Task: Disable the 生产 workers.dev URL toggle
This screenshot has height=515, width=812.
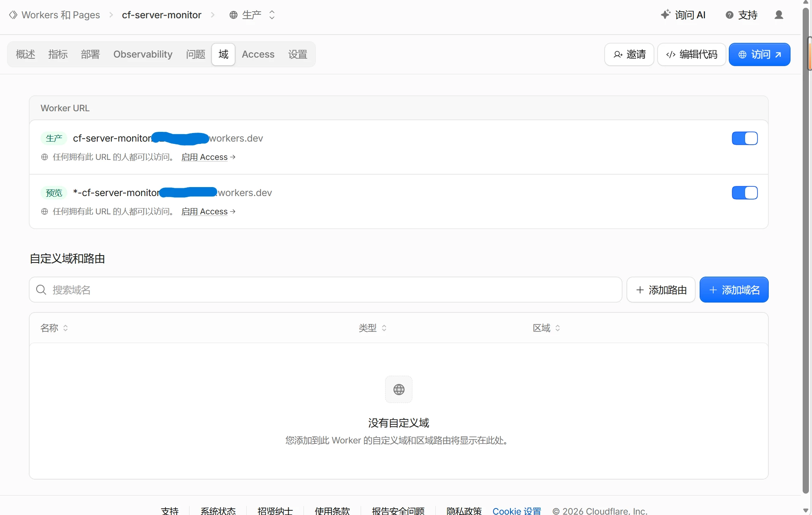Action: point(745,138)
